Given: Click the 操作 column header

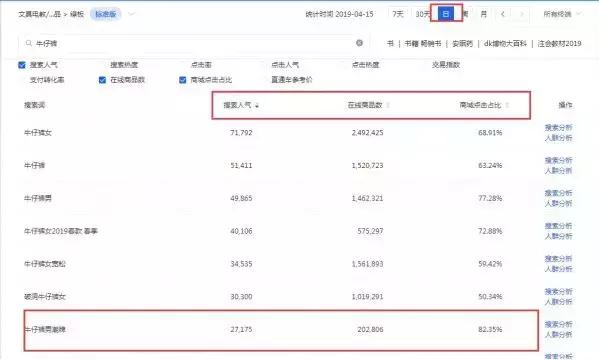Looking at the screenshot, I should 565,105.
